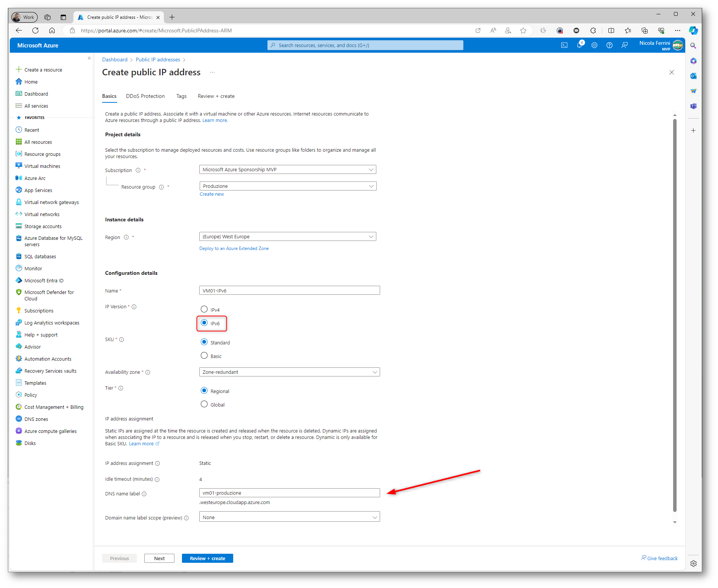Click ellipsis next to Create public IP address

pyautogui.click(x=212, y=72)
